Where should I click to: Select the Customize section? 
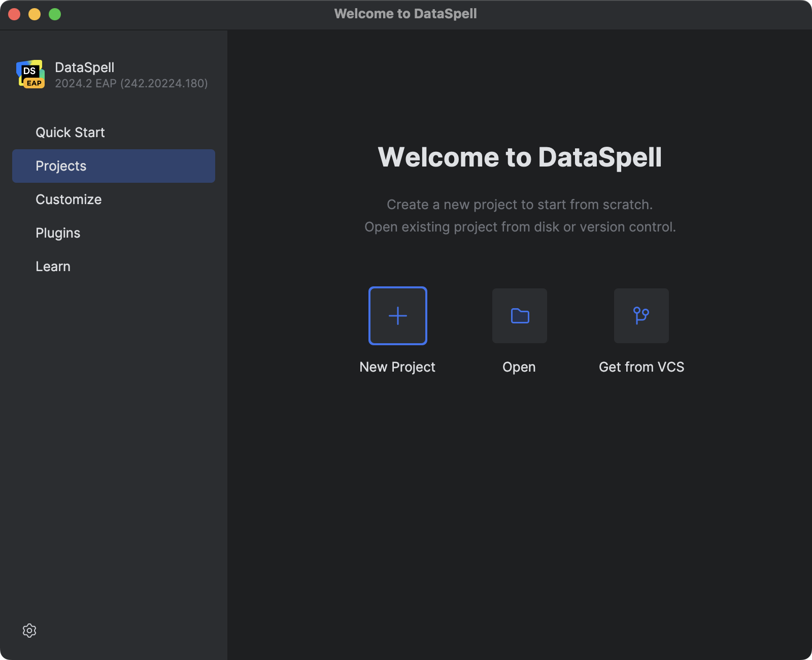point(69,199)
